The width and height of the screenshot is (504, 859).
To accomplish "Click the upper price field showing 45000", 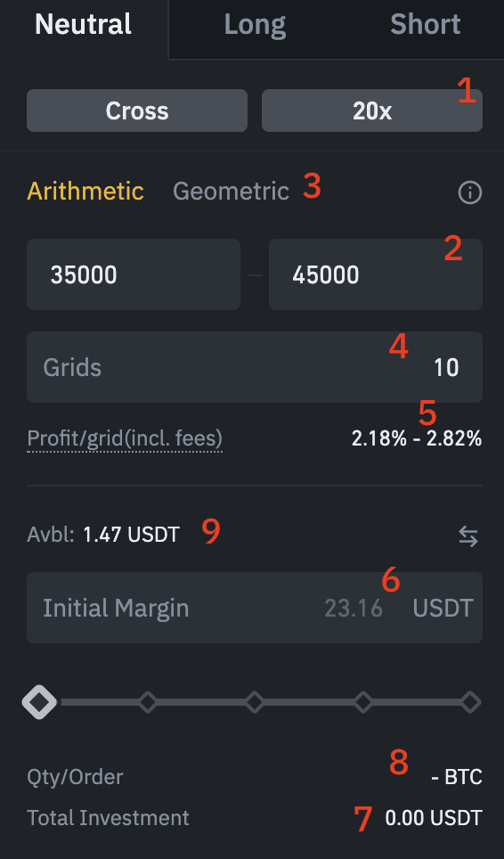I will point(376,274).
